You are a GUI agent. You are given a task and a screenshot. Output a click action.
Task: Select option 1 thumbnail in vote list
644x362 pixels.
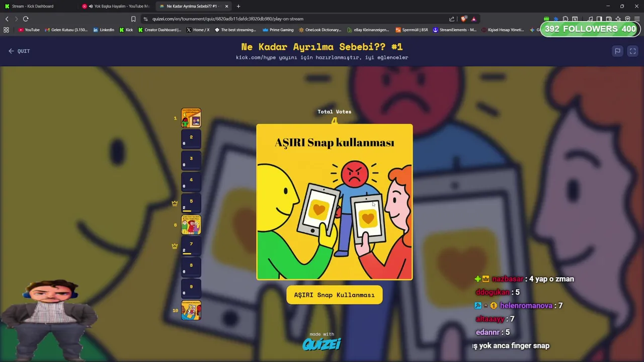191,118
